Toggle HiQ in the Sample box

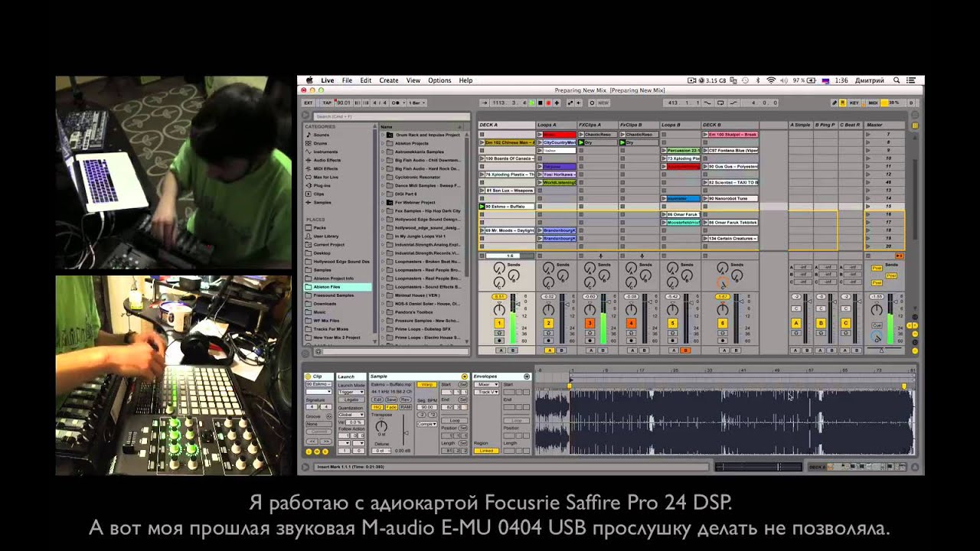click(377, 407)
